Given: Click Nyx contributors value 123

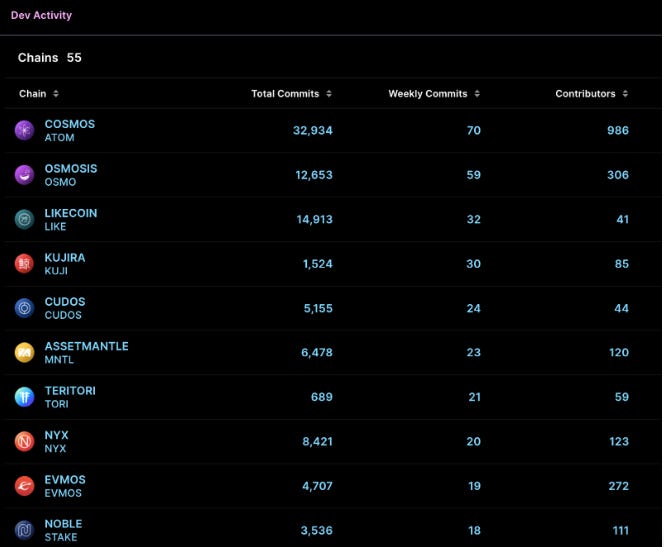Looking at the screenshot, I should 619,442.
